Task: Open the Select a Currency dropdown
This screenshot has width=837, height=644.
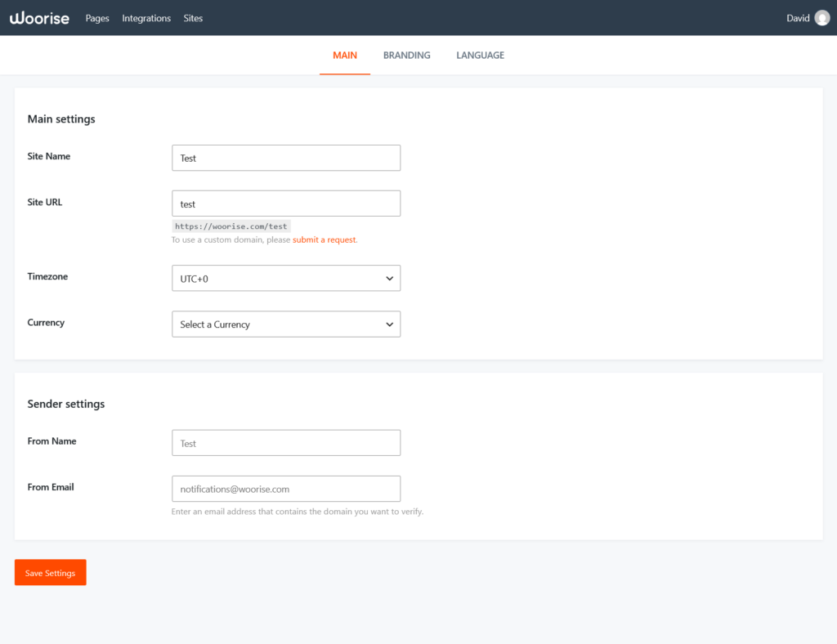Action: tap(286, 324)
